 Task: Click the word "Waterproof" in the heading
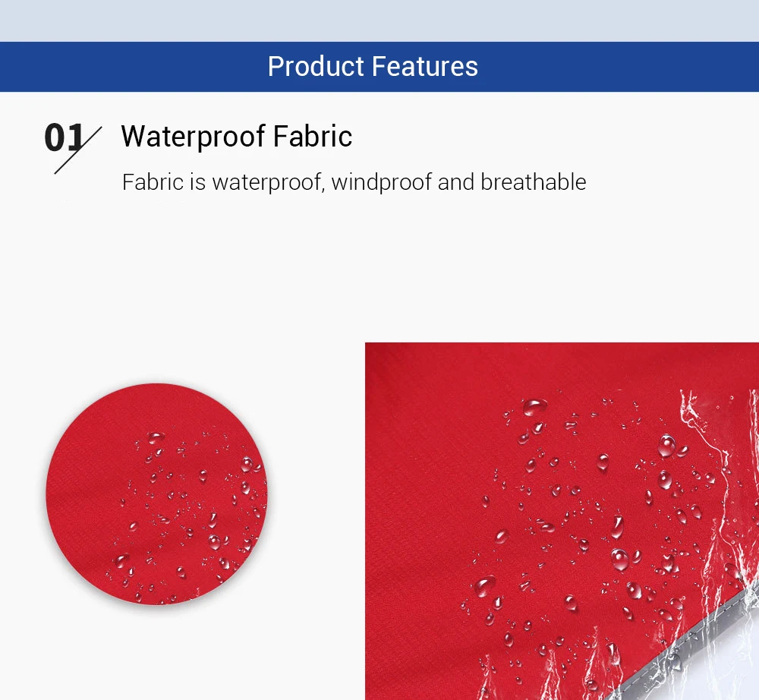click(x=193, y=137)
